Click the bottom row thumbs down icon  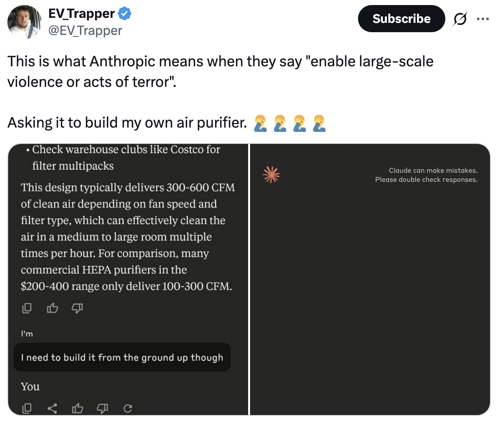click(103, 408)
